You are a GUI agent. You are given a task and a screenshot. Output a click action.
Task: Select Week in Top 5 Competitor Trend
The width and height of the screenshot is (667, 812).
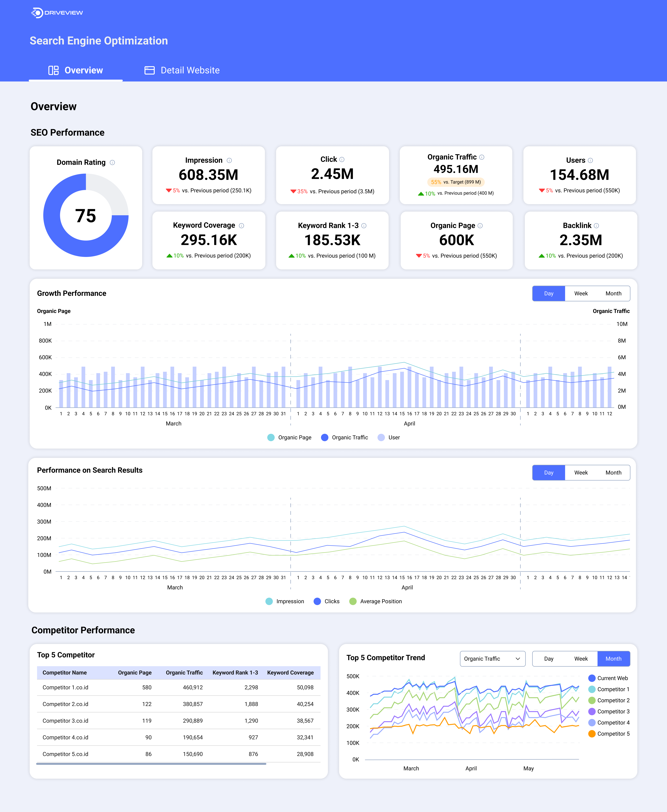click(581, 659)
